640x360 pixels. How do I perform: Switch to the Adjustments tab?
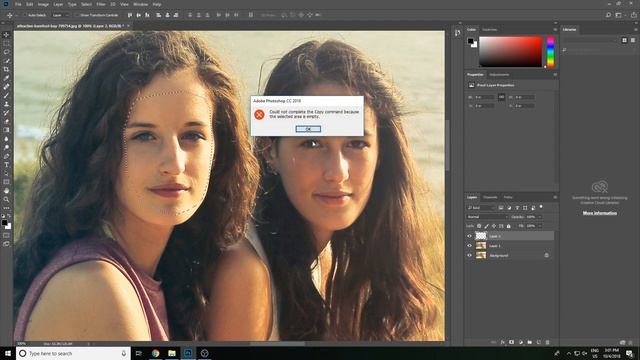tap(499, 75)
